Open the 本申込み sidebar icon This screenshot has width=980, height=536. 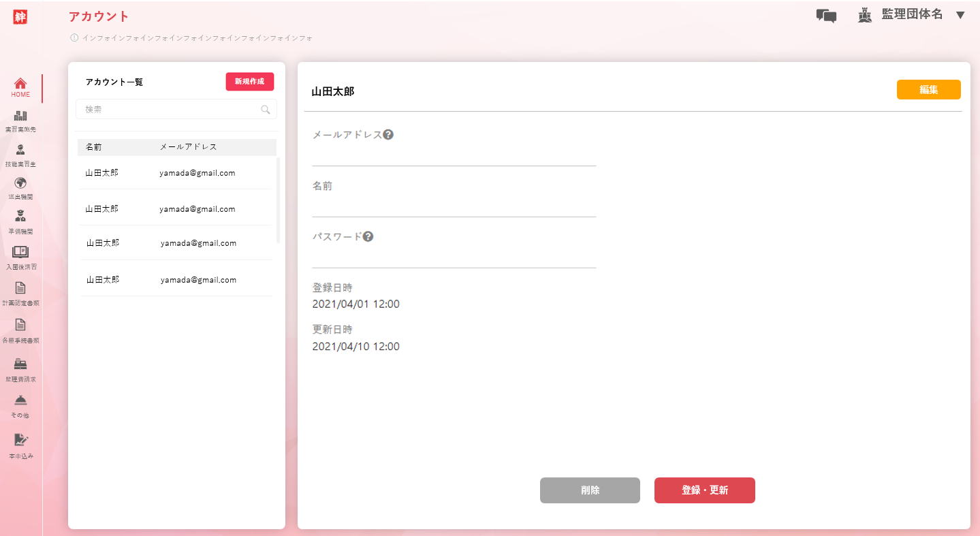coord(20,440)
